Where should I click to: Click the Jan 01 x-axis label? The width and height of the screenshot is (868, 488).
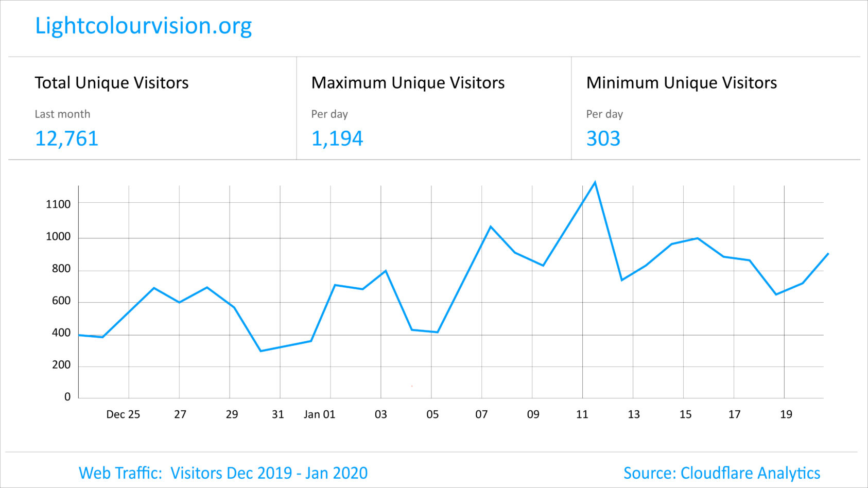319,414
